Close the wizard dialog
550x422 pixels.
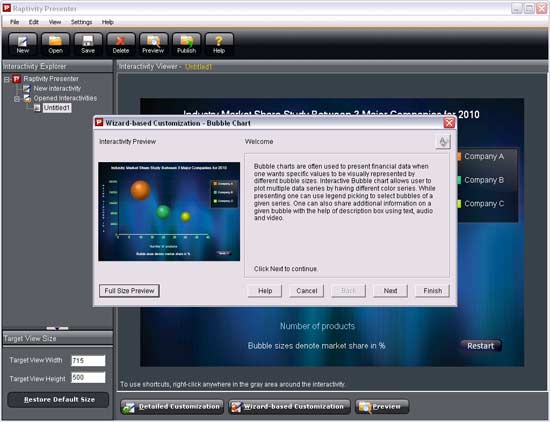(449, 123)
